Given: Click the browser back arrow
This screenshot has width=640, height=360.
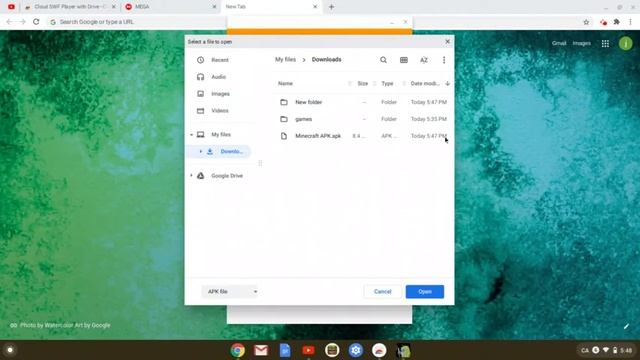Looking at the screenshot, I should (x=9, y=22).
